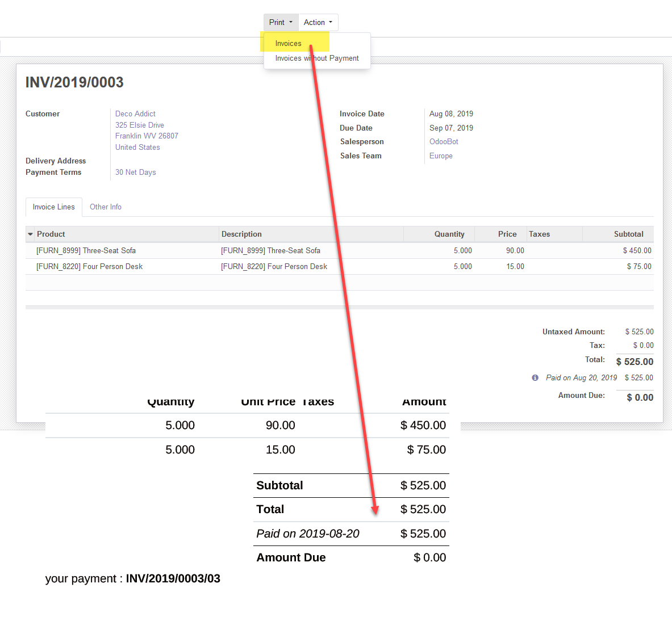Open the Action dropdown menu
This screenshot has height=617, width=672.
tap(318, 23)
